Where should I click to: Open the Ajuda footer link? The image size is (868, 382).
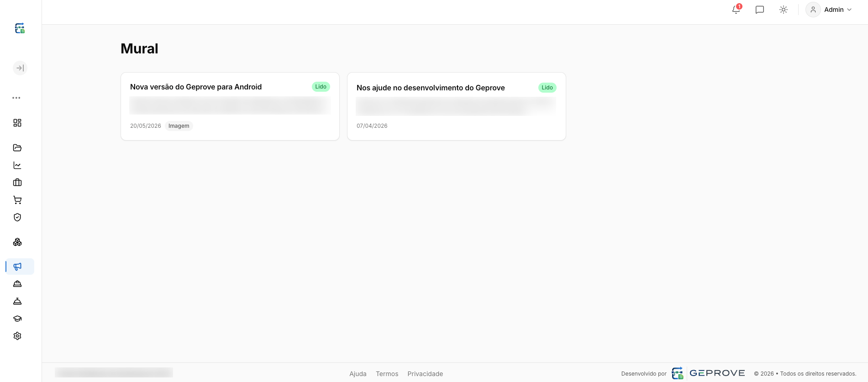click(x=358, y=374)
